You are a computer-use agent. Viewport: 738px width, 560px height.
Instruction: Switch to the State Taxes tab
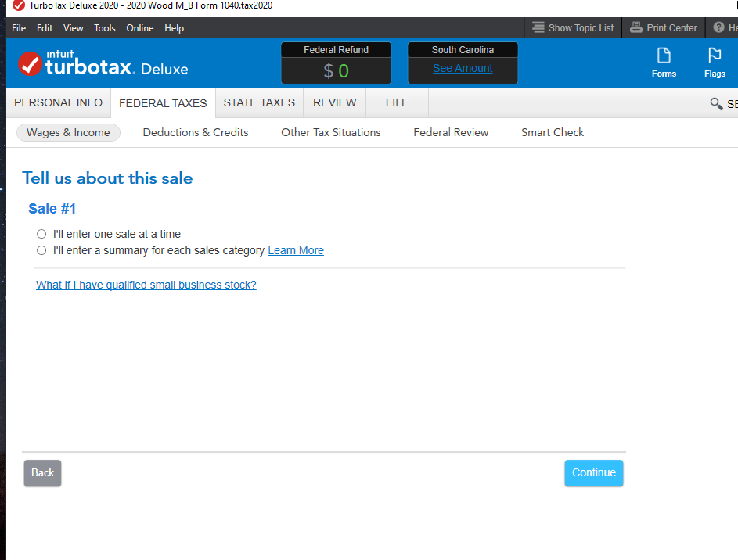point(259,102)
